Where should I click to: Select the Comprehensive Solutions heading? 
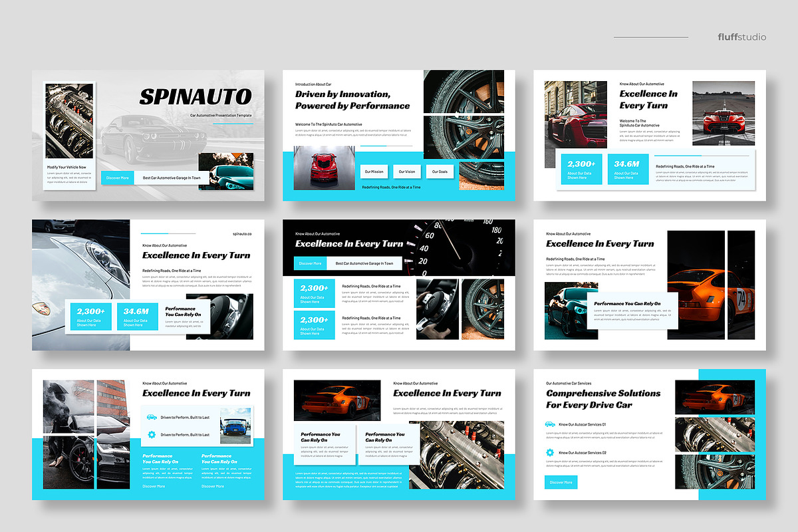tap(603, 399)
